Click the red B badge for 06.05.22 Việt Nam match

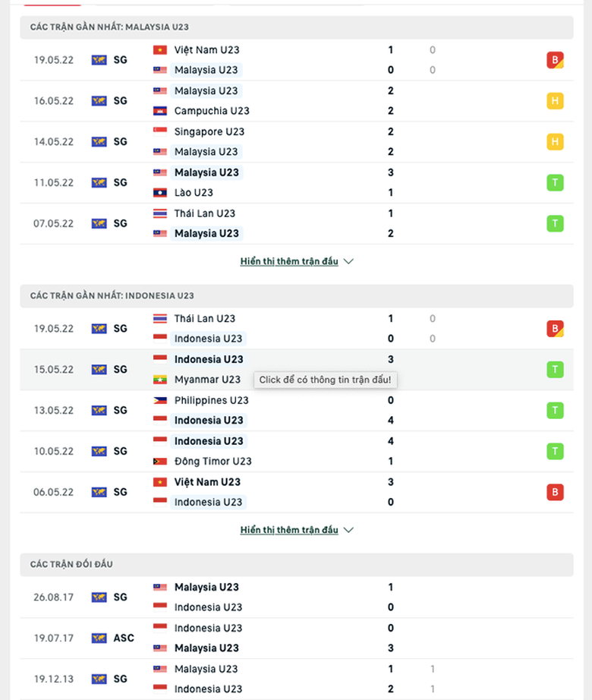click(x=555, y=492)
